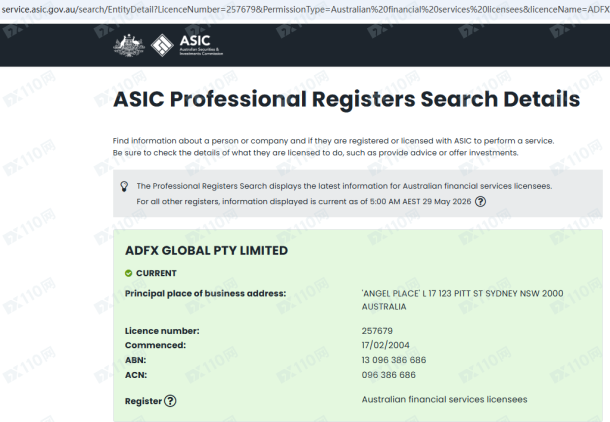Image resolution: width=610 pixels, height=422 pixels.
Task: Select the ABN value 13 096 386 686
Action: click(x=394, y=360)
